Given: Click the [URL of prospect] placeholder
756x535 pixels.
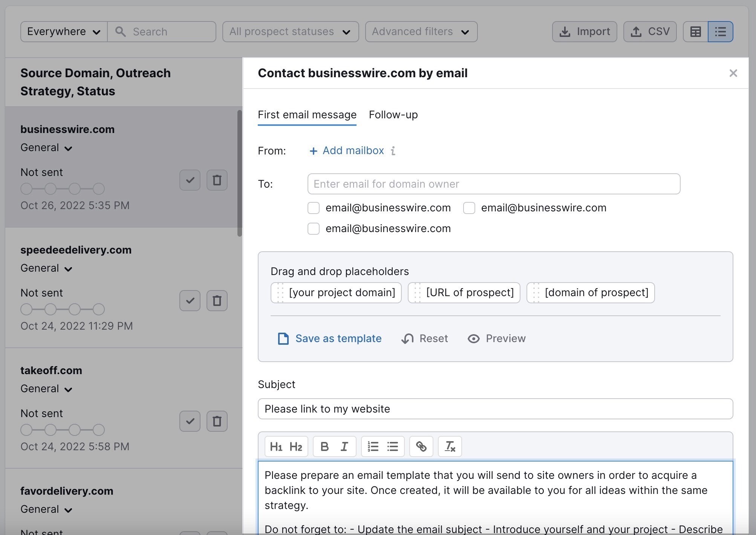Looking at the screenshot, I should [x=464, y=293].
